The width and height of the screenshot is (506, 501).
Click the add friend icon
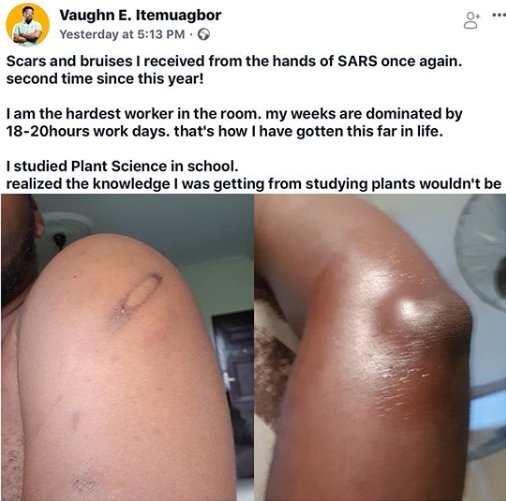471,21
